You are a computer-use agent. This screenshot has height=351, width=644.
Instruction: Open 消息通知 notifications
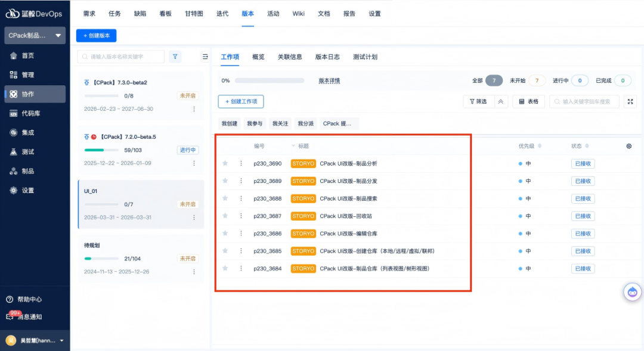(x=24, y=316)
